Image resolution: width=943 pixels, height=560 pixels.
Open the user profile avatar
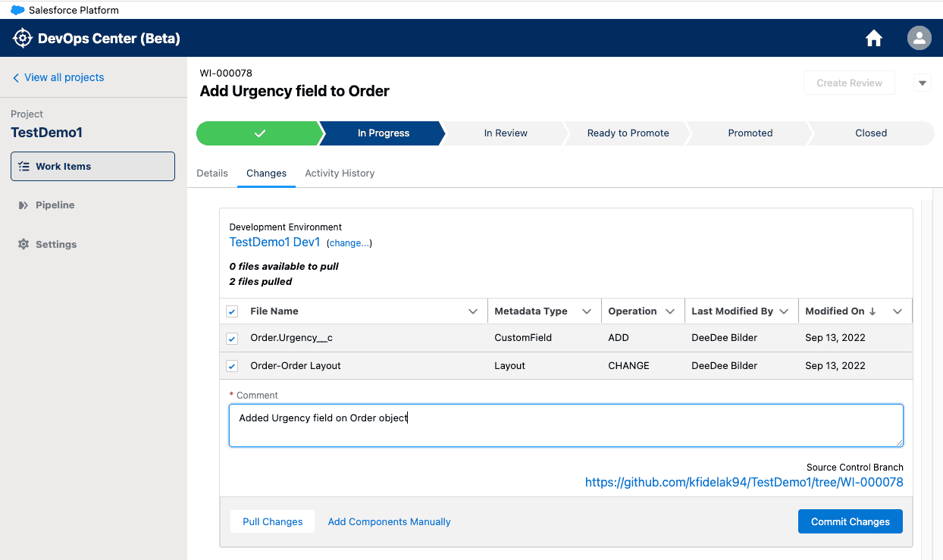[x=920, y=38]
